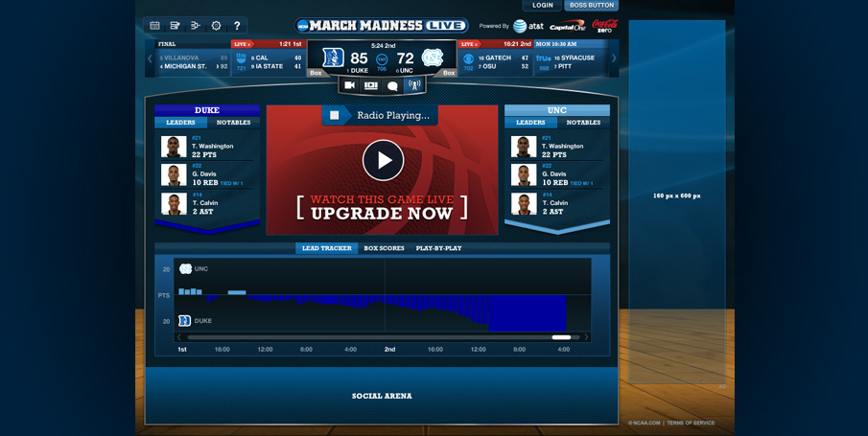The height and width of the screenshot is (436, 868).
Task: Click the Duke Blue Devils logo in scoreboard
Action: click(x=333, y=57)
